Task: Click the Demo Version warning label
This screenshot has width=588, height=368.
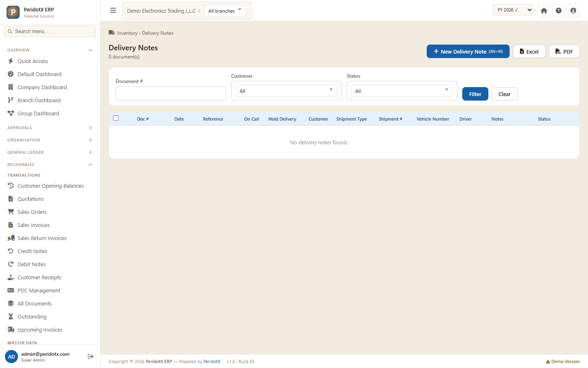Action: coord(563,361)
